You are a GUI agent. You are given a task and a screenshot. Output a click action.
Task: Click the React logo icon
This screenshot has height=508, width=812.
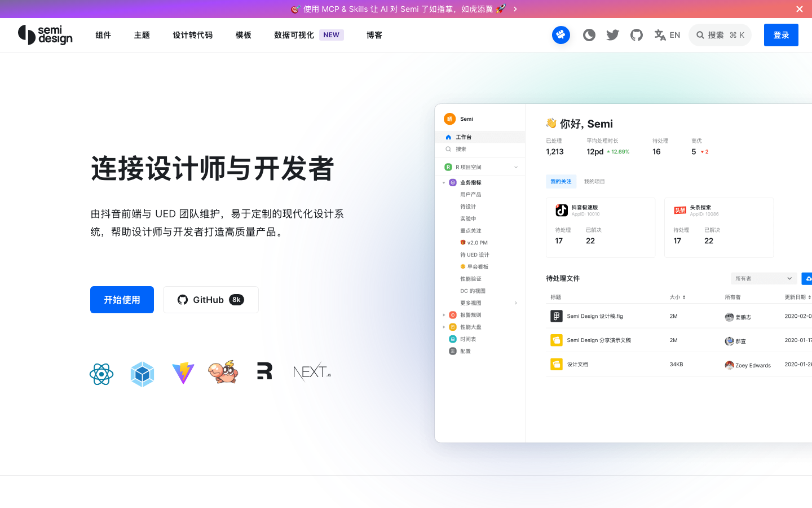pyautogui.click(x=101, y=374)
